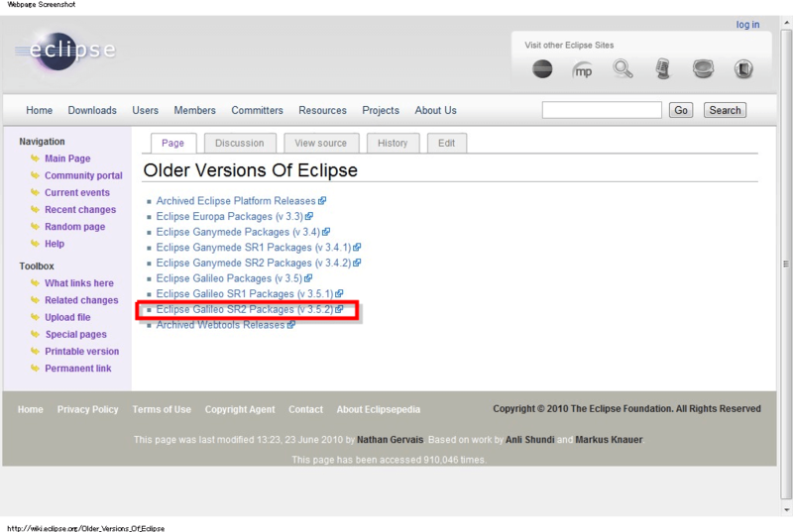Open the Help link in Navigation
Image resolution: width=793 pixels, height=532 pixels.
(x=55, y=244)
